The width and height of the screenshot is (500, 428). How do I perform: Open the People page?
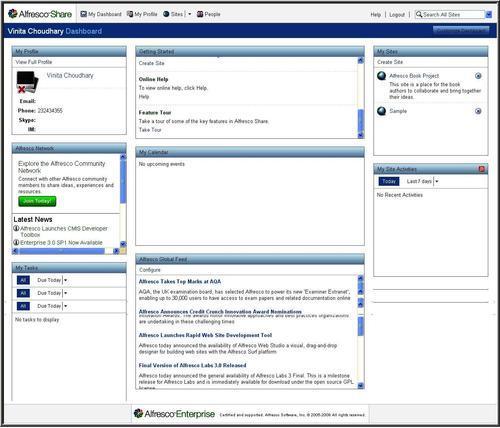[x=209, y=14]
